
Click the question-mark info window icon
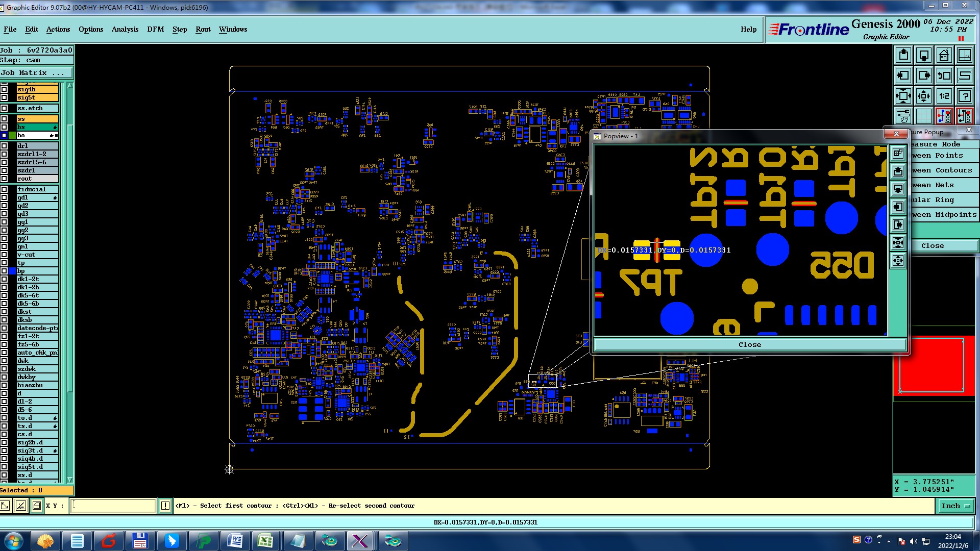click(x=964, y=96)
